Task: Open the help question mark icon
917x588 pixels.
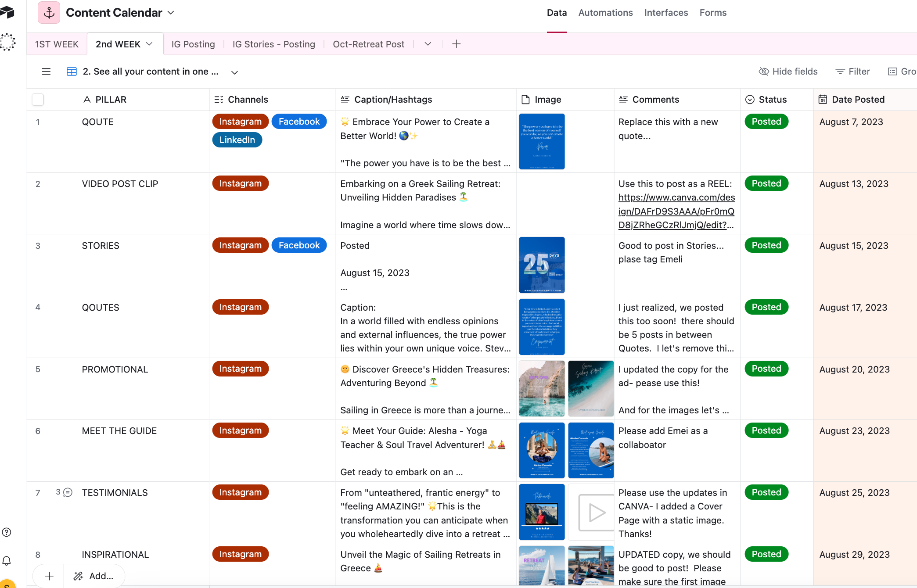Action: (x=7, y=532)
